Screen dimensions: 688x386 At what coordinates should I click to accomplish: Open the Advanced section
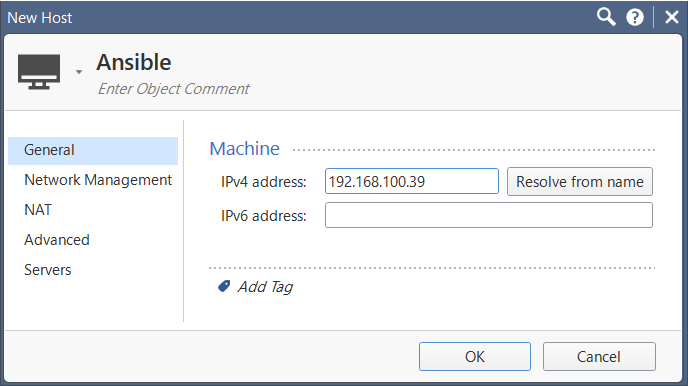(57, 240)
